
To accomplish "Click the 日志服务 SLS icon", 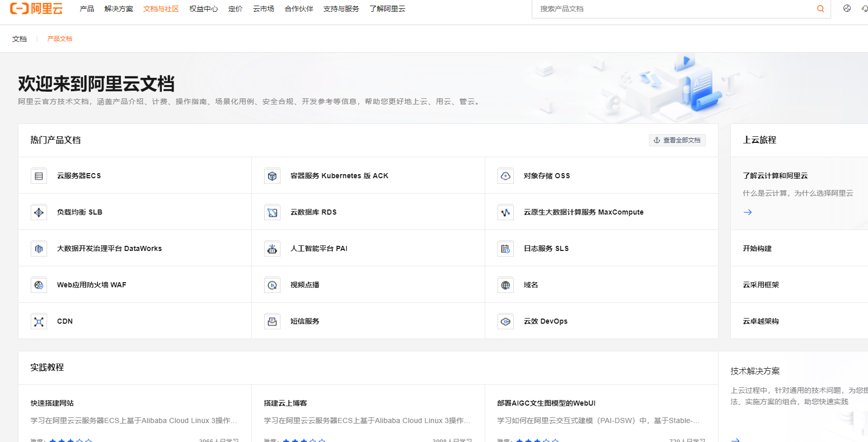I will point(506,248).
